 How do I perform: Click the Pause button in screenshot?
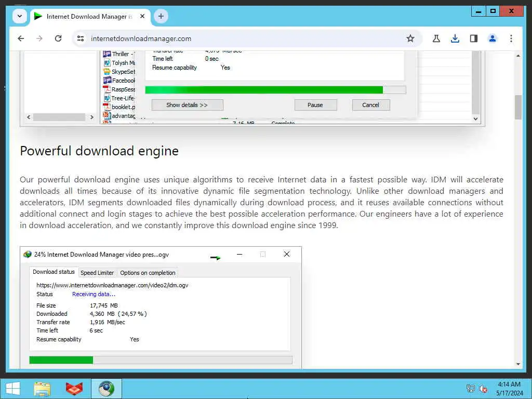pos(315,105)
